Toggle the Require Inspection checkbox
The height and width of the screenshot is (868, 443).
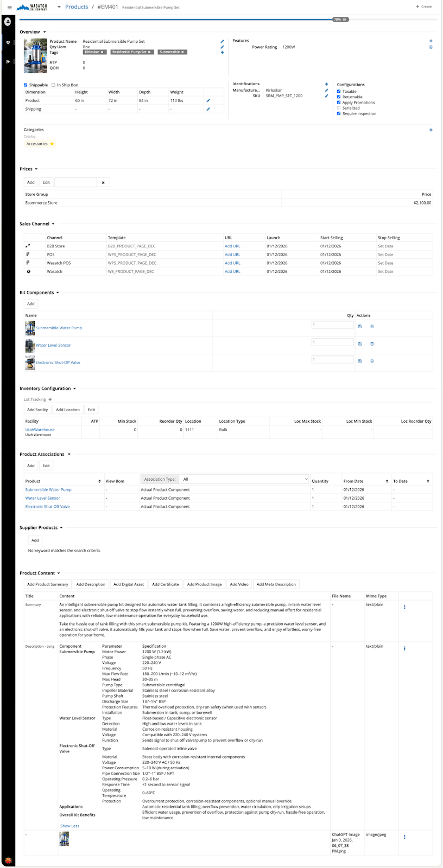pyautogui.click(x=339, y=114)
